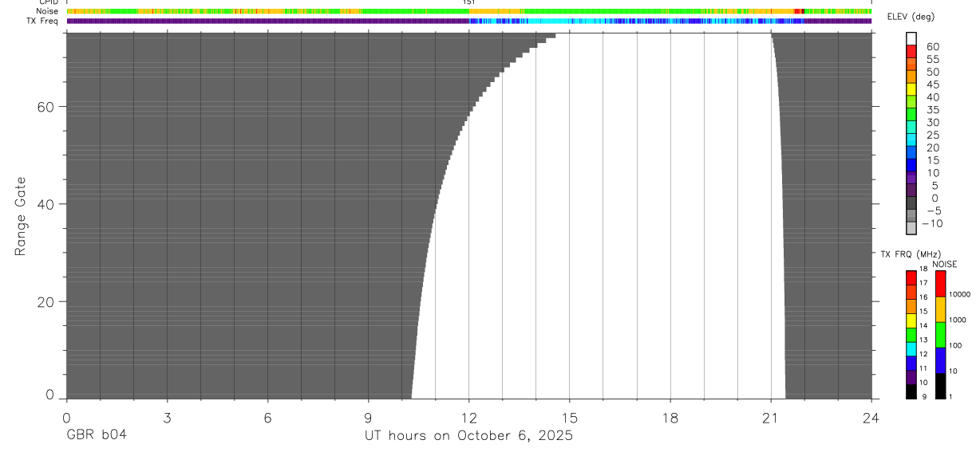
Task: Click range gate tick label 40
Action: [46, 204]
